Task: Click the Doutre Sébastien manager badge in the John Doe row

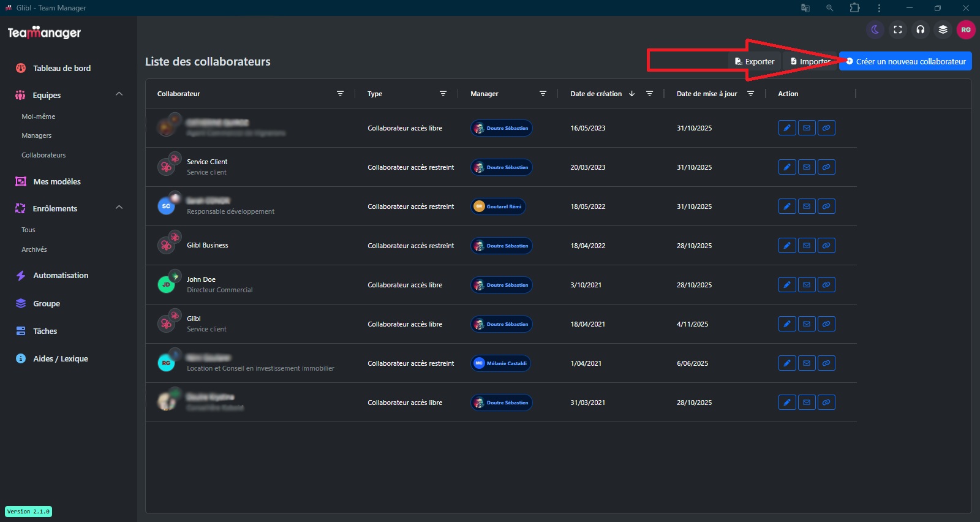Action: [x=502, y=285]
